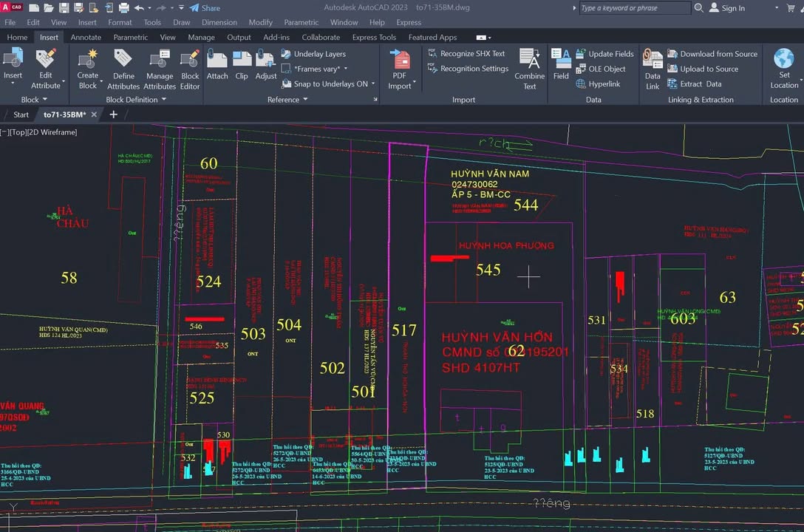
Task: Toggle the ribbon minimize button beside Featured Apps
Action: tap(481, 38)
